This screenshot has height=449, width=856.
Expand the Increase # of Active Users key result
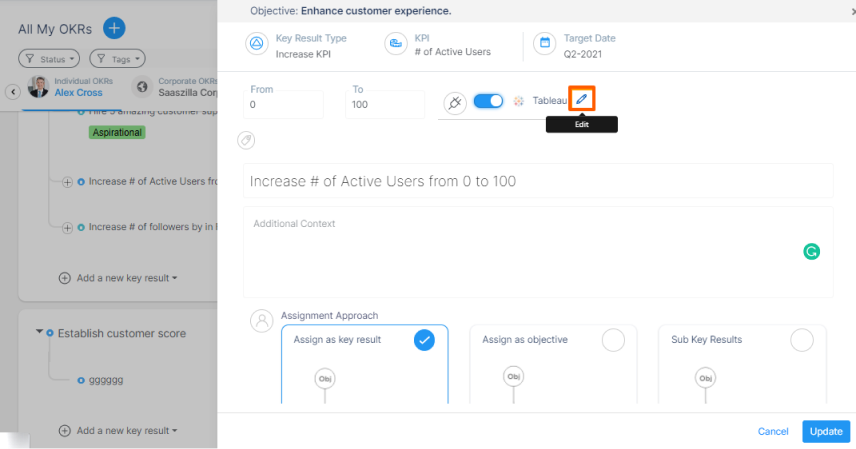point(67,182)
